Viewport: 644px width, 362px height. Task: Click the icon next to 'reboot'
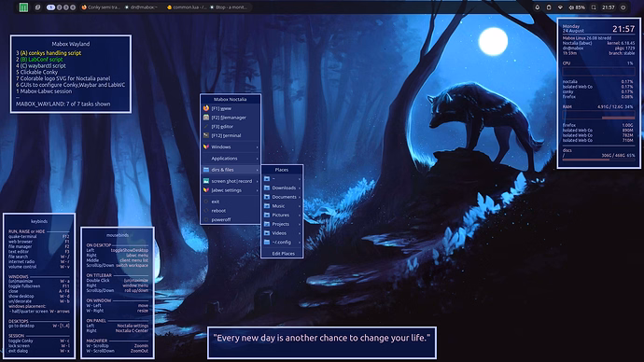pyautogui.click(x=206, y=211)
